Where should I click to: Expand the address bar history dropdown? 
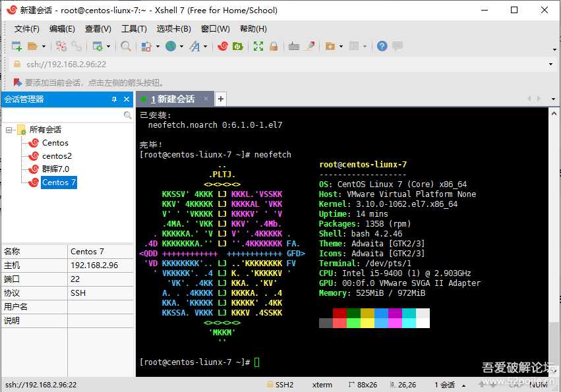coord(550,65)
